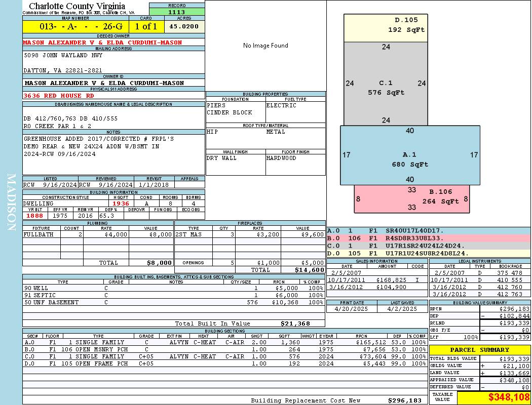Click the 91 SEPTIC built-in row

174,296
